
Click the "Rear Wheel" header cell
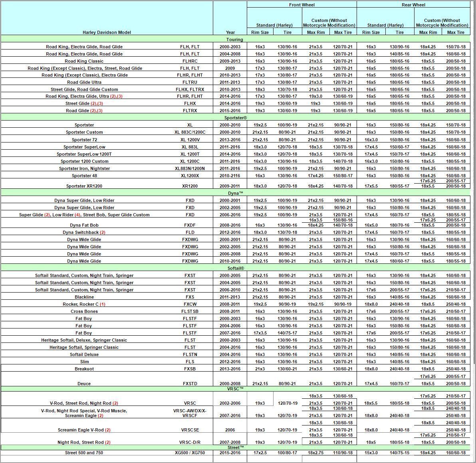pos(413,5)
